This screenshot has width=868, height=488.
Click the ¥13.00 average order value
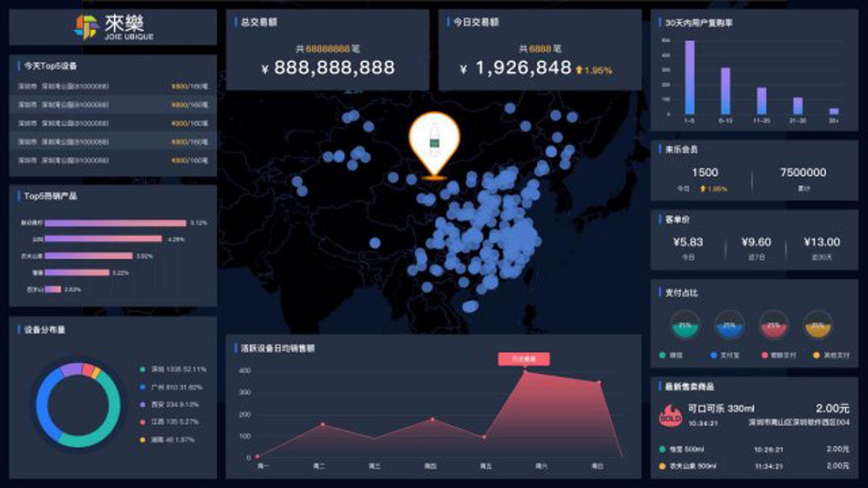pos(822,242)
